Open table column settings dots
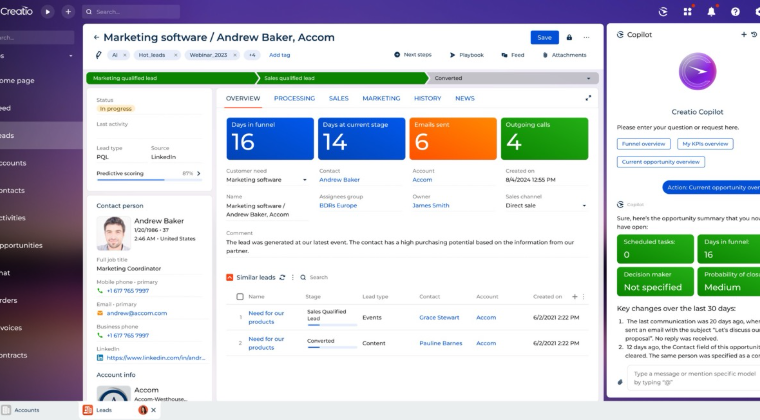The width and height of the screenshot is (760, 420). tap(583, 296)
